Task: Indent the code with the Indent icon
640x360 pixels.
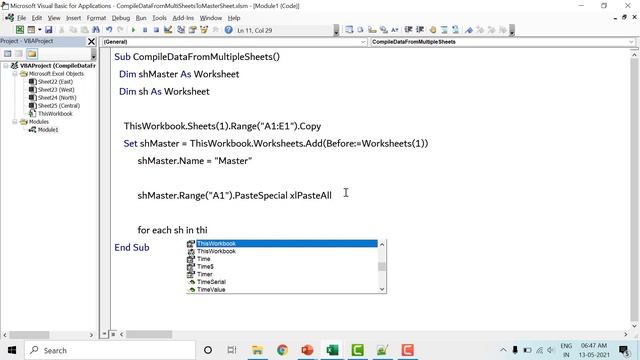Action: 408,30
